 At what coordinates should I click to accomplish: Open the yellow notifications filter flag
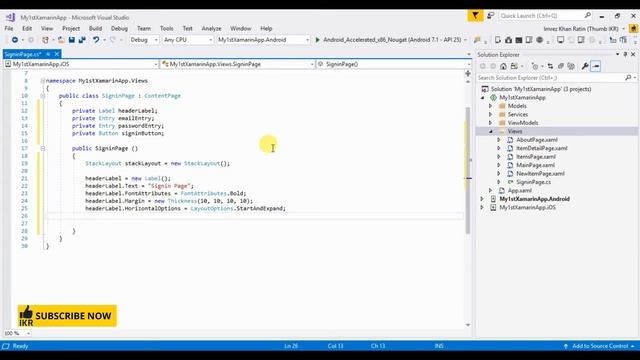coord(475,16)
